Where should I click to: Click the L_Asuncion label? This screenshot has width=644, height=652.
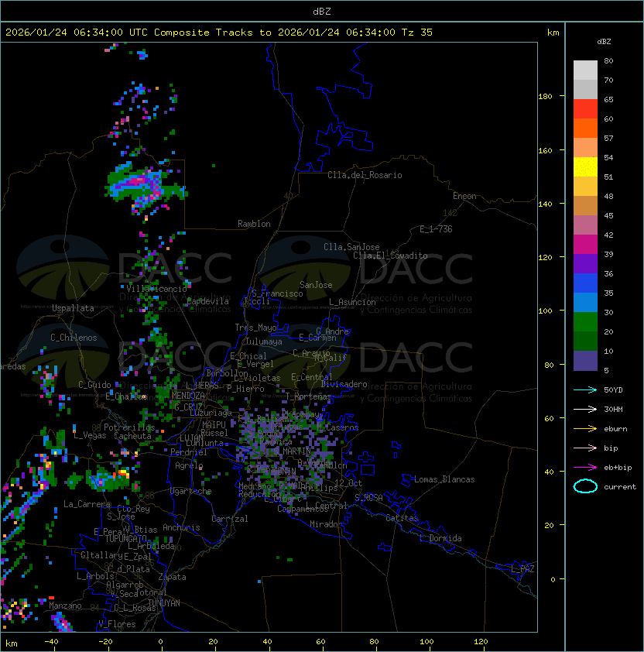point(352,302)
